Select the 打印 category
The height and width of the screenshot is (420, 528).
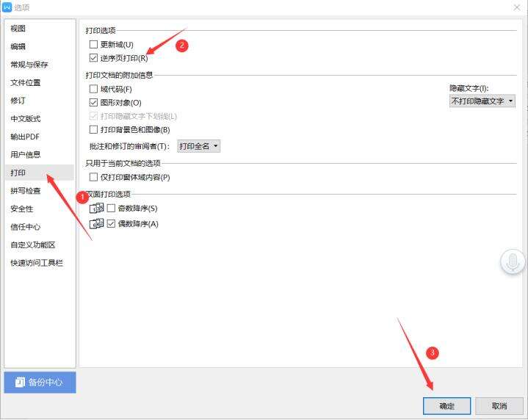point(40,173)
